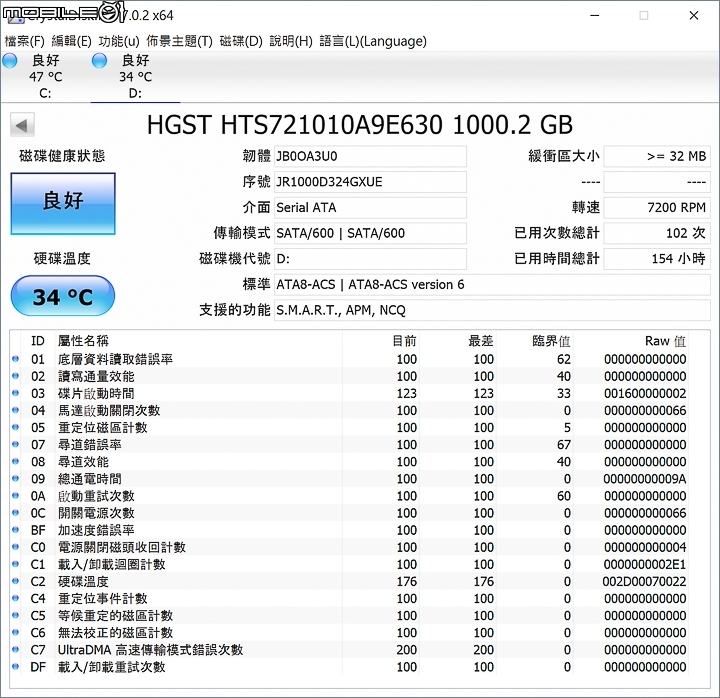Select the 重定位磁區計數 attribute name

pos(102,428)
